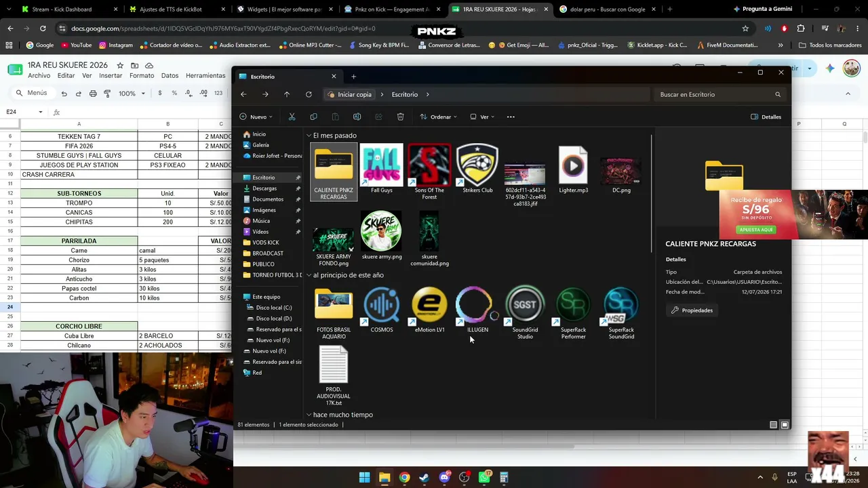This screenshot has height=488, width=868.
Task: Click the Cut scissors icon in Explorer toolbar
Action: click(292, 117)
